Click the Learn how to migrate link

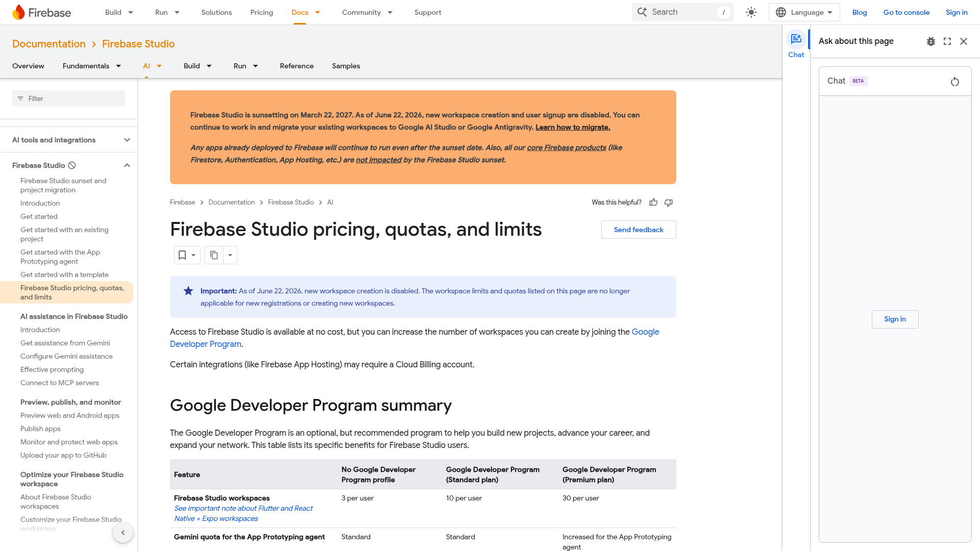573,128
